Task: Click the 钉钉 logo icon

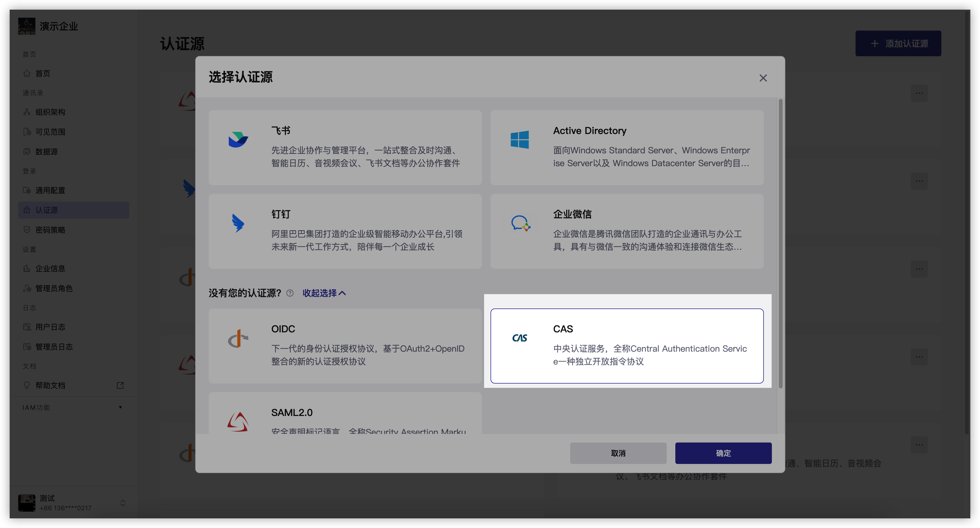Action: click(x=238, y=223)
